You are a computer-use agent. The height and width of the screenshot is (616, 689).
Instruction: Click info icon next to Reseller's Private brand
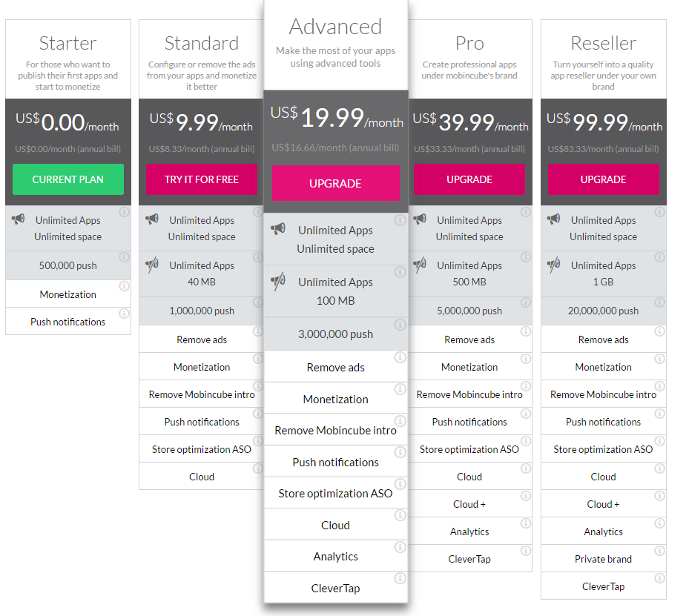pos(659,551)
